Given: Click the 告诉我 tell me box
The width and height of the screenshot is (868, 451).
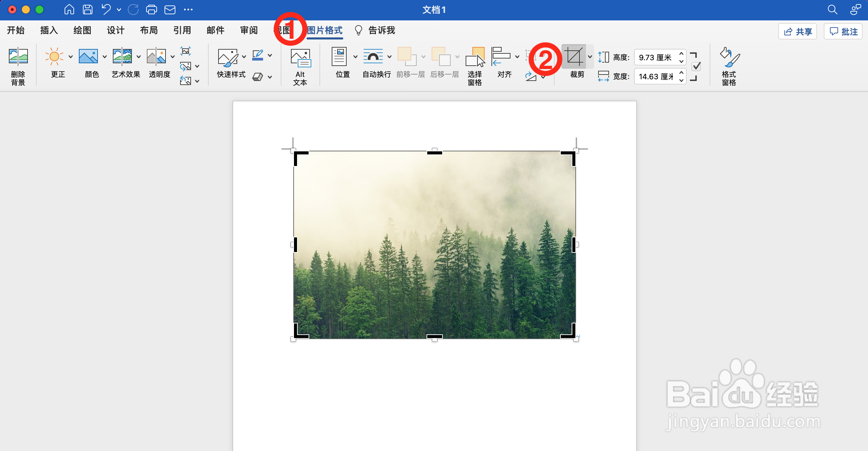Looking at the screenshot, I should click(375, 31).
